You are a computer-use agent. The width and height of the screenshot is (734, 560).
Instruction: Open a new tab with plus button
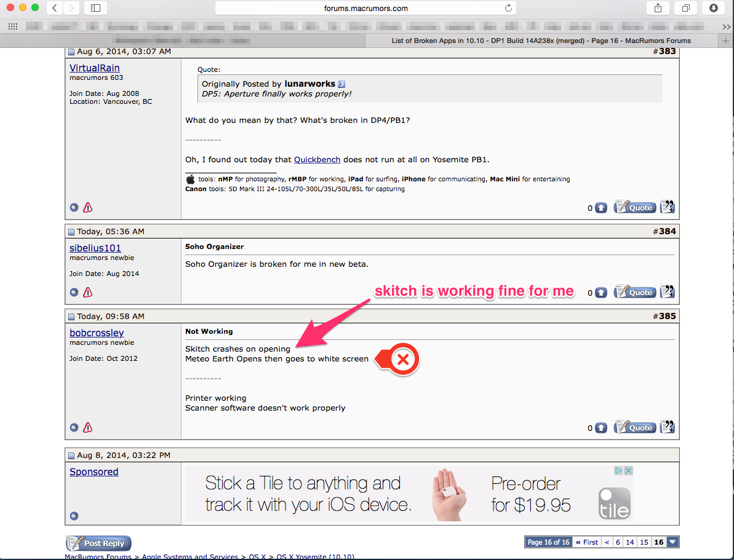(x=725, y=41)
